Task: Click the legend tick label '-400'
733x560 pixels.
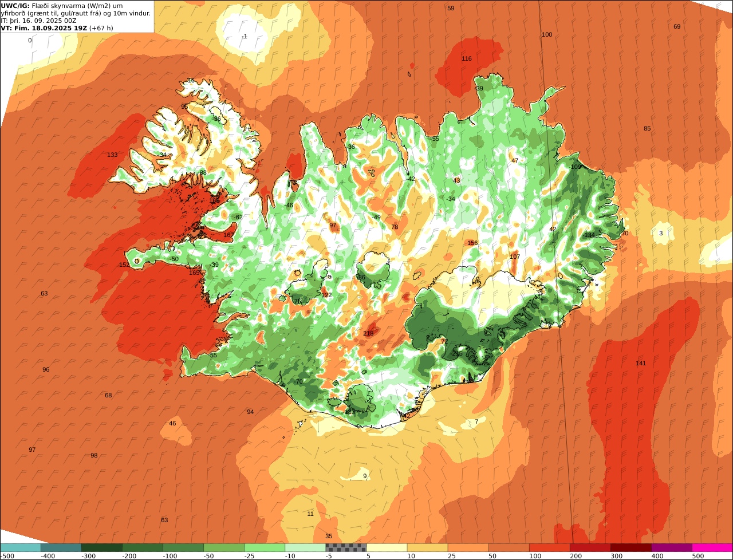Action: click(48, 556)
